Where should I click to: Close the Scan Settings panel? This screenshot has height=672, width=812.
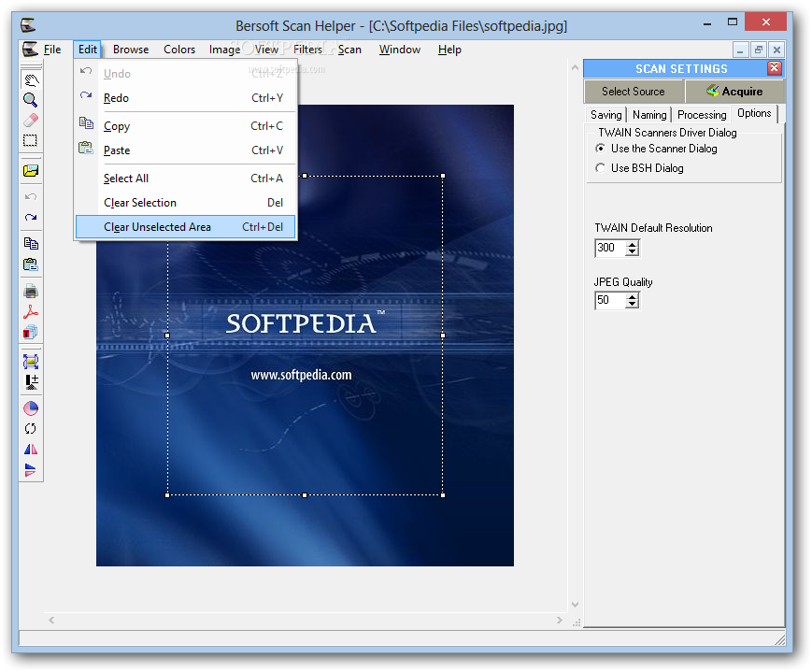(x=775, y=68)
